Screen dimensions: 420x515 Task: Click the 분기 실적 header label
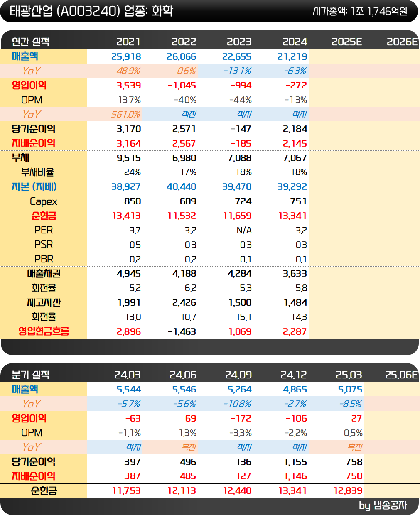[31, 375]
